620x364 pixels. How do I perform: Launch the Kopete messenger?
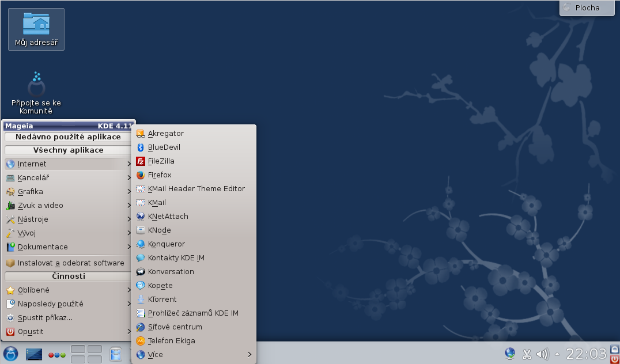[x=194, y=286]
